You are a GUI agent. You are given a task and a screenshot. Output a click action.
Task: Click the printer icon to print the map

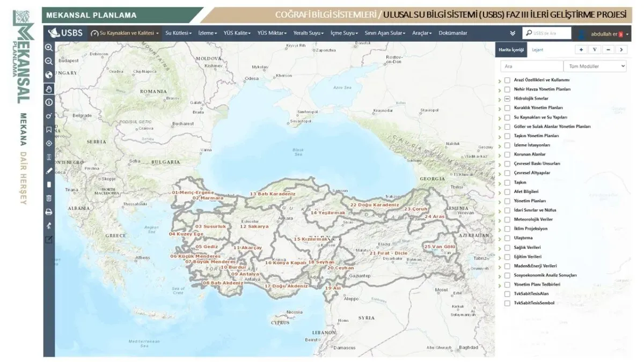coord(49,212)
